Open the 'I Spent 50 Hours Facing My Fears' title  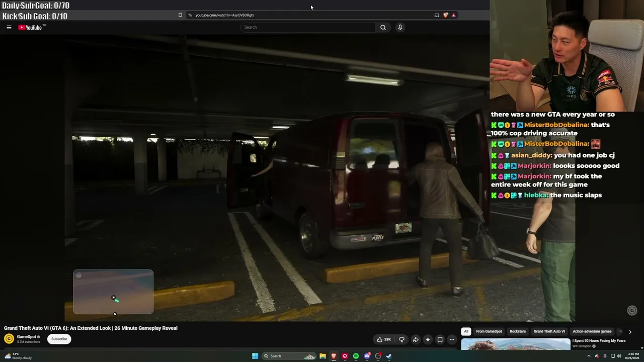tap(599, 341)
